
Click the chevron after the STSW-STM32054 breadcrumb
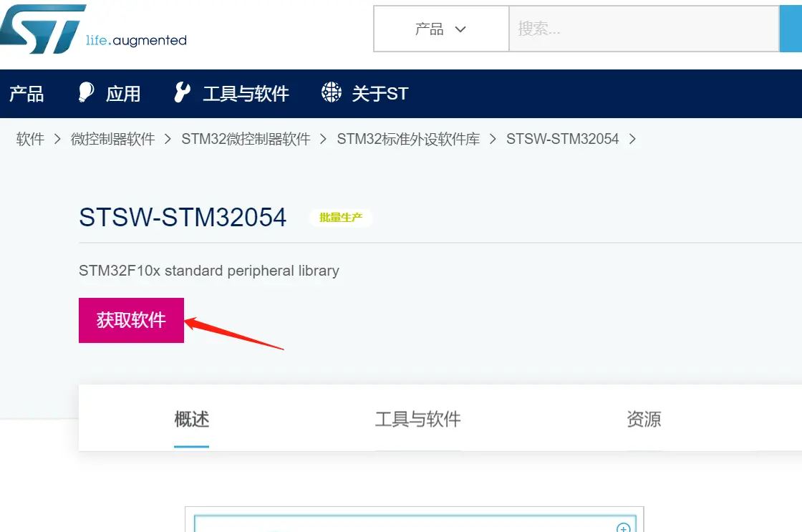(x=633, y=139)
